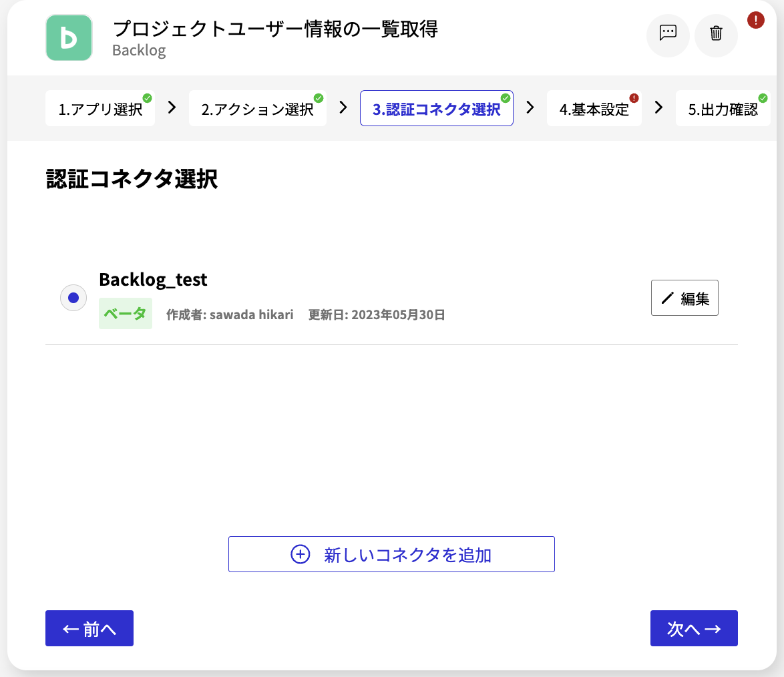Click 作成者: sawada hikari text
Screen dimensions: 784x677
[230, 314]
